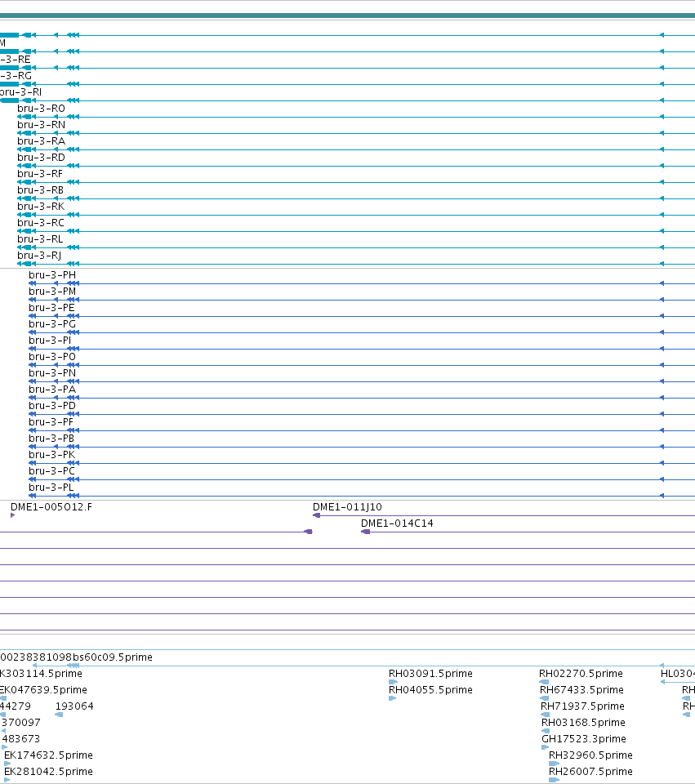Select the bru-3-PA protein label
Viewport: 695px width, 784px height.
(x=52, y=390)
